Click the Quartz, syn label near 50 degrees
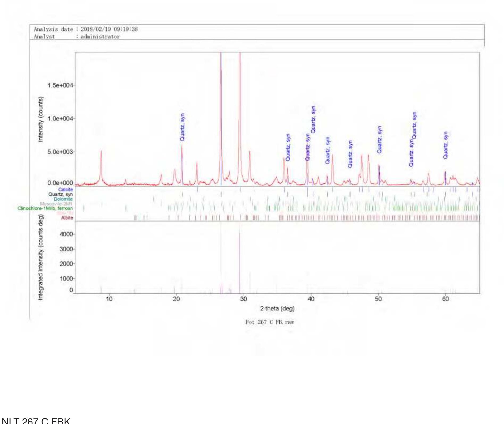This screenshot has width=504, height=424. (379, 140)
